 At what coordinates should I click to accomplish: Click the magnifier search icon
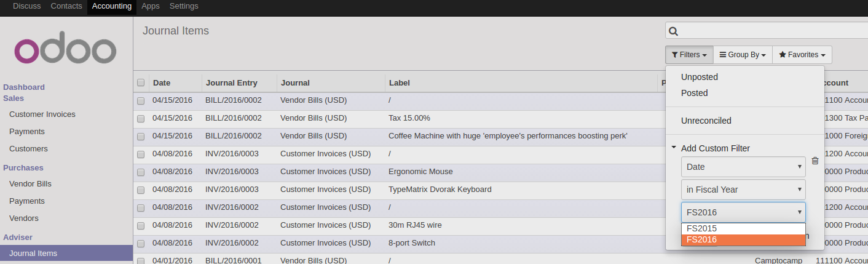click(x=673, y=31)
